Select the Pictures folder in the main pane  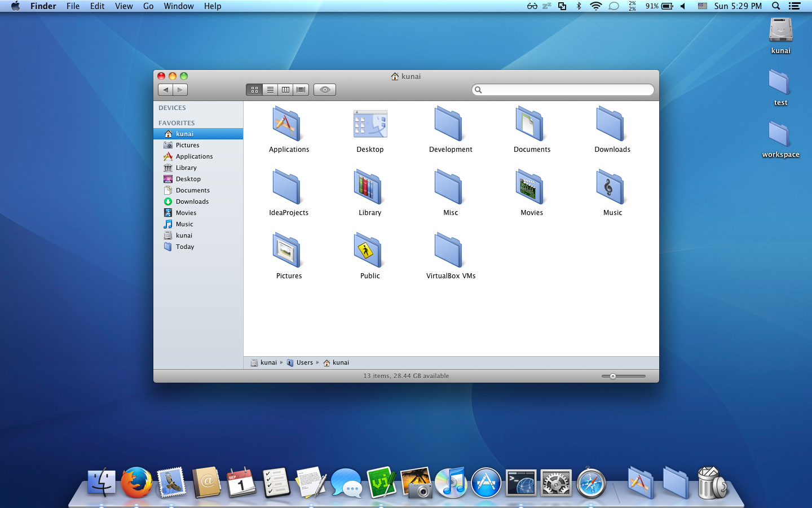tap(288, 251)
